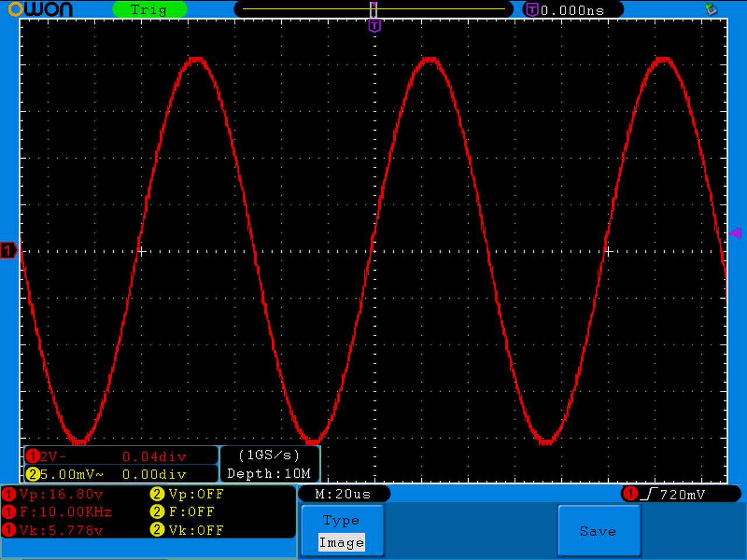747x560 pixels.
Task: Click the red channel 1 icon beside 2V scale
Action: [33, 456]
